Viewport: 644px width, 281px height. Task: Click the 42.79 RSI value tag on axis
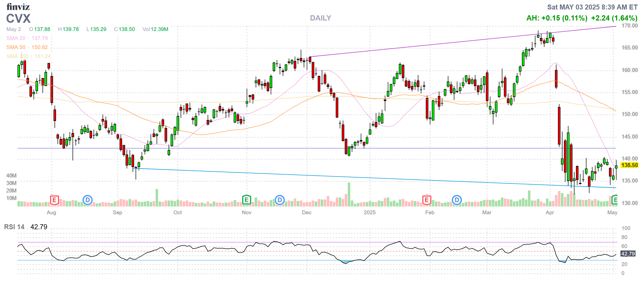628,254
